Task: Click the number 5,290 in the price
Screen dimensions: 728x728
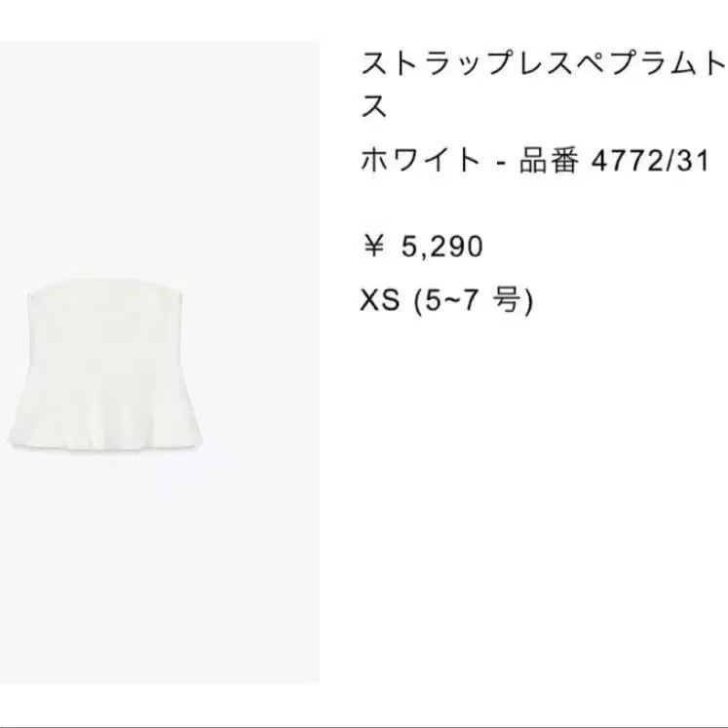Action: click(x=442, y=247)
